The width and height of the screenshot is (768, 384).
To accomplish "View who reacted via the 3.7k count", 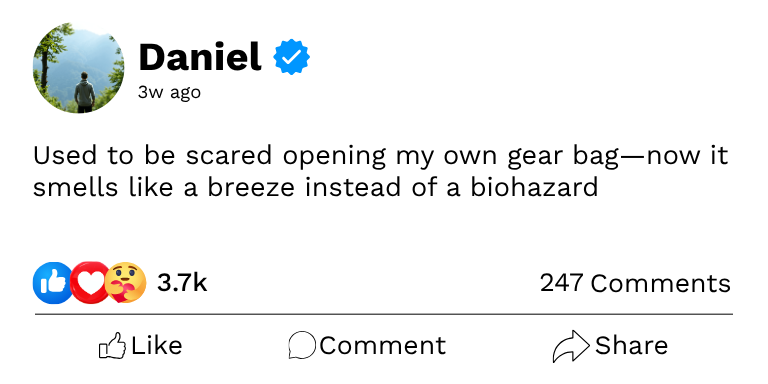I will click(x=182, y=283).
